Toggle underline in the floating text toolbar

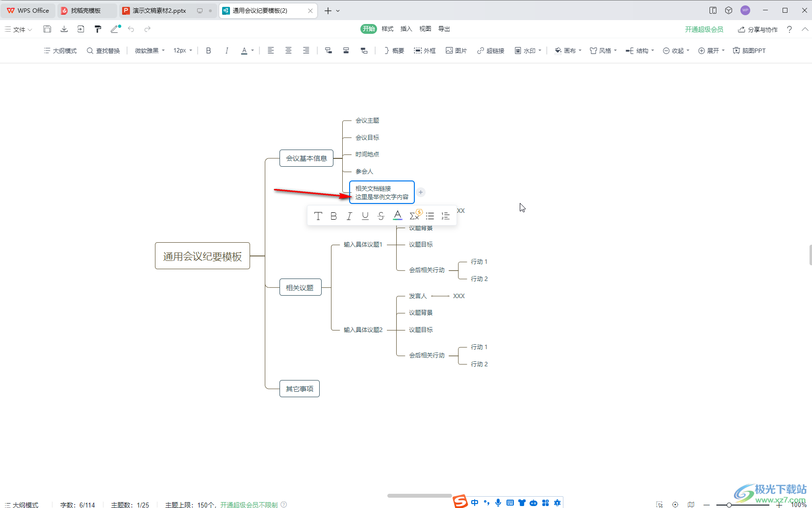tap(365, 216)
